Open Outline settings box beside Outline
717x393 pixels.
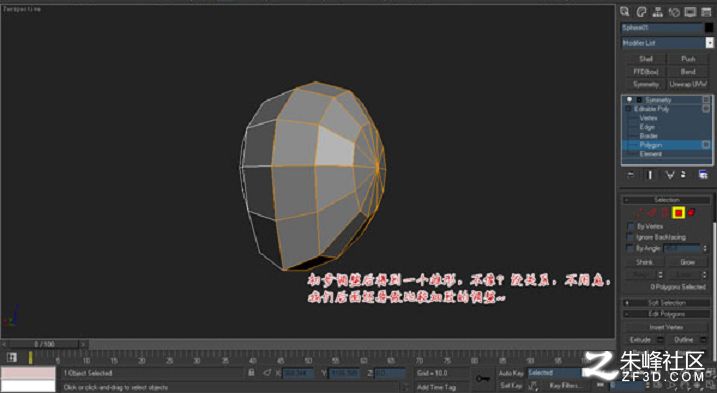tap(704, 339)
